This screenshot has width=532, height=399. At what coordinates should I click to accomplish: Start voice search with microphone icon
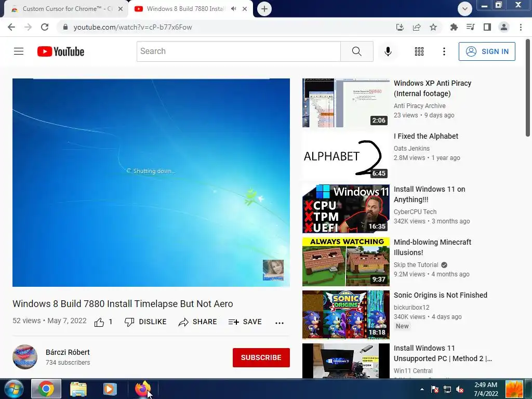388,51
